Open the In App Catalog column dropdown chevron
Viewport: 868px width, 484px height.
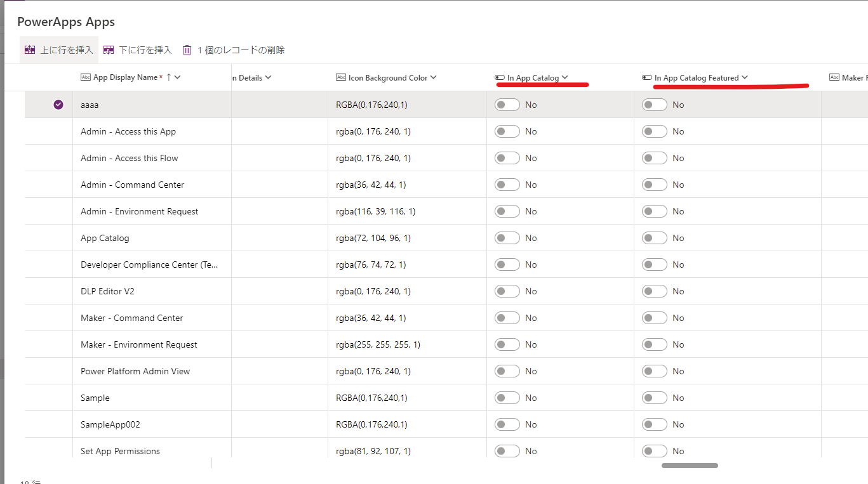[565, 77]
